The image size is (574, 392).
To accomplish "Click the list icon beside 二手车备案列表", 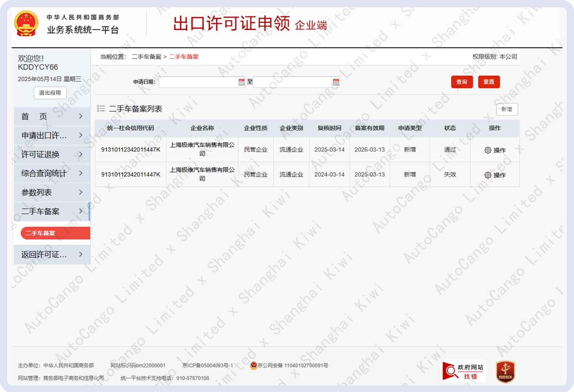I will coord(101,109).
